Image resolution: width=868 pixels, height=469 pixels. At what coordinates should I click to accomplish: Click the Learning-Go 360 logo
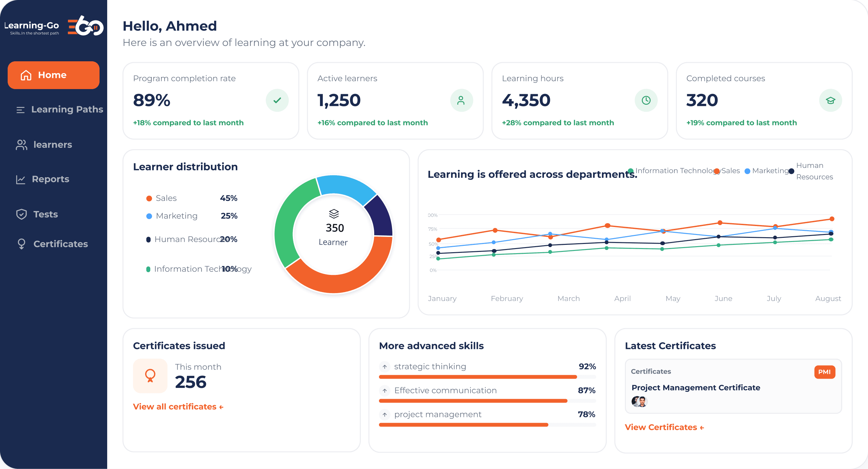[x=54, y=26]
